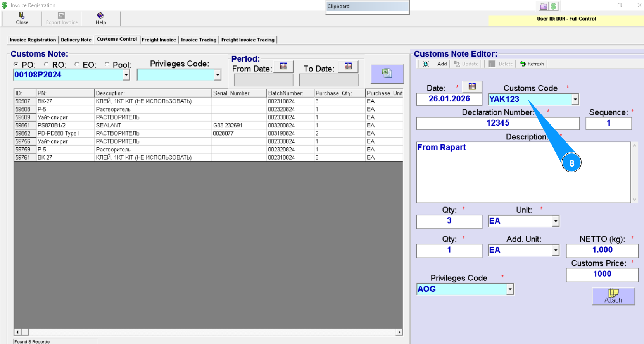
Task: Click the Sequence field
Action: (608, 123)
